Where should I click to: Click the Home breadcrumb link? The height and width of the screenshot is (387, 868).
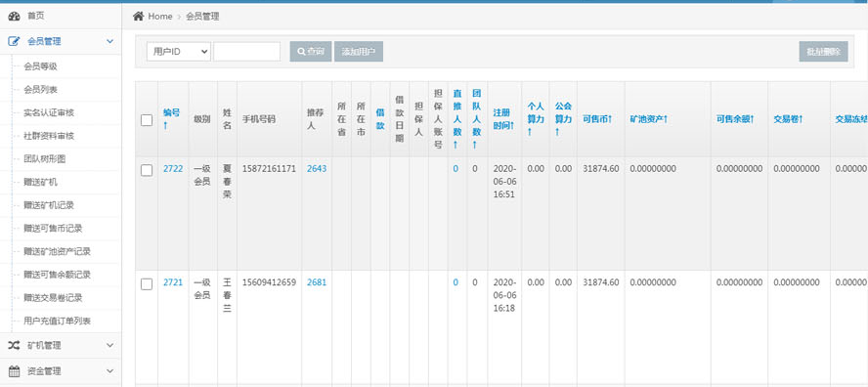coord(160,17)
